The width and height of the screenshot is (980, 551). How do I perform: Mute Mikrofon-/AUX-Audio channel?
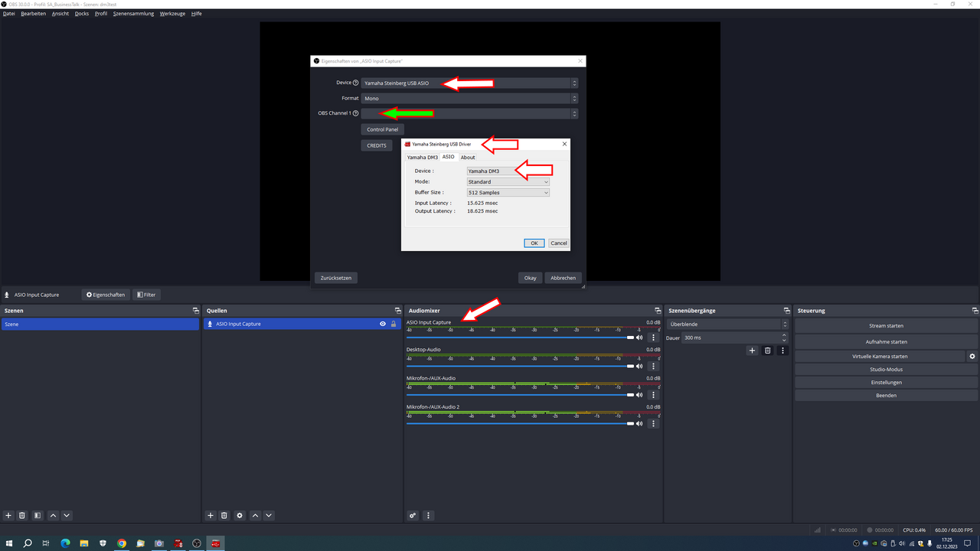640,395
